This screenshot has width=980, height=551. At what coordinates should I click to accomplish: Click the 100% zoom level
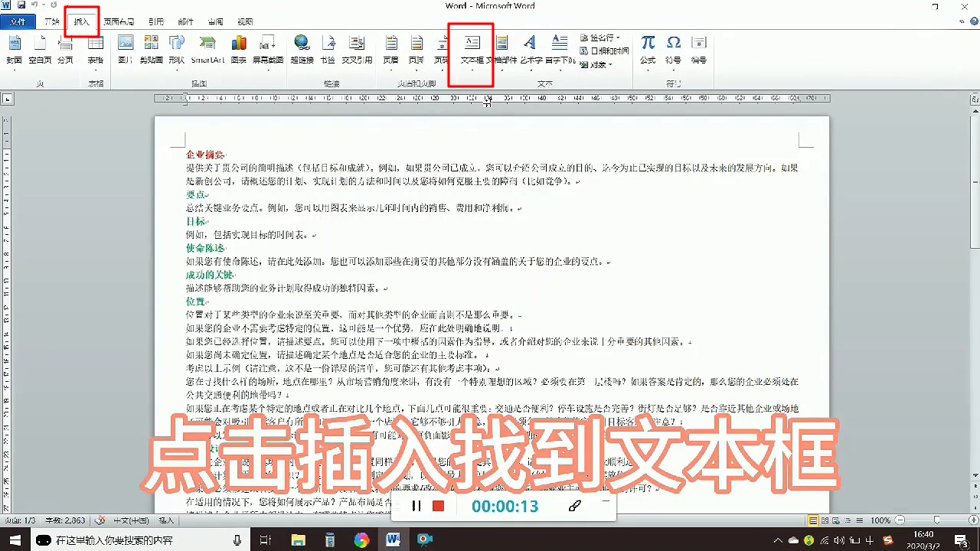tap(880, 520)
